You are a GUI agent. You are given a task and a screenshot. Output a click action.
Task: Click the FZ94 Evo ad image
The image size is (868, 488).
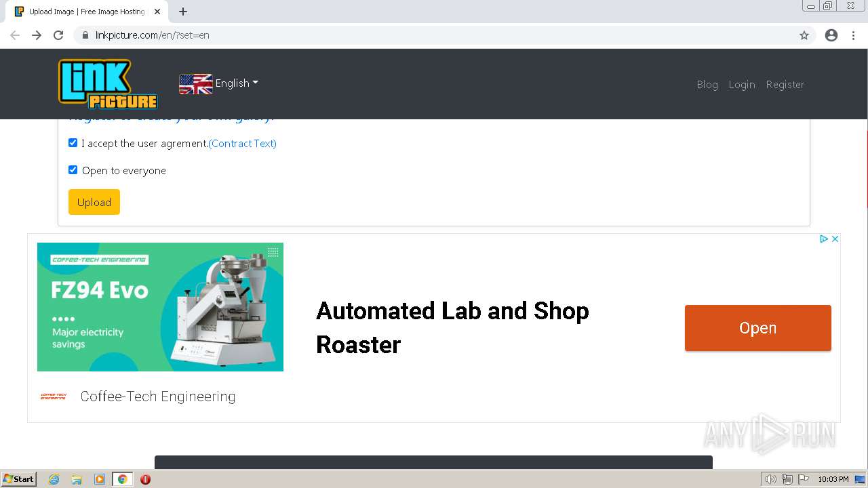click(x=160, y=307)
